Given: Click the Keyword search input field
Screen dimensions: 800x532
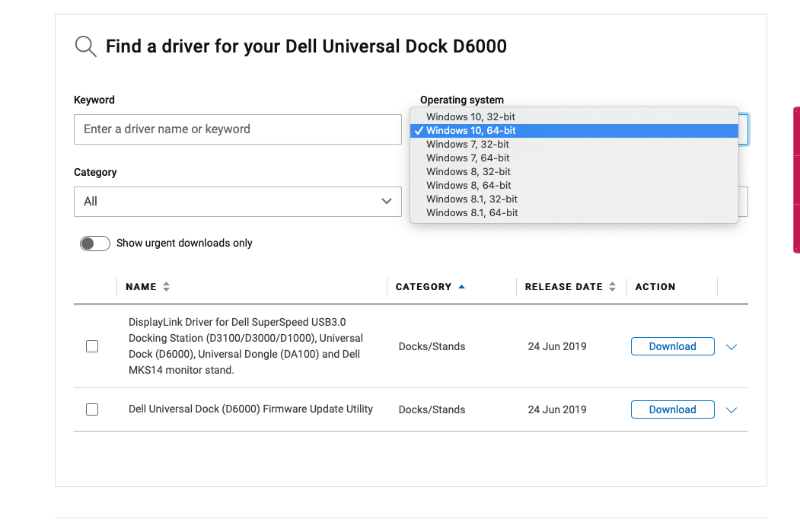Looking at the screenshot, I should click(237, 129).
